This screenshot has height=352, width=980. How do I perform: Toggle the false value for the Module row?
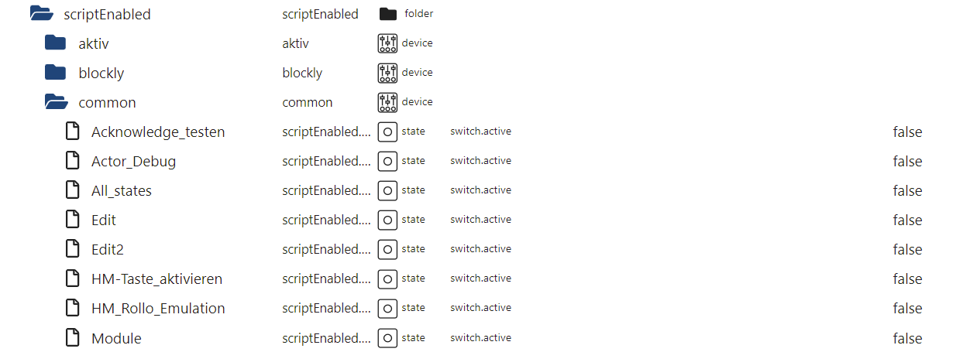tap(907, 338)
